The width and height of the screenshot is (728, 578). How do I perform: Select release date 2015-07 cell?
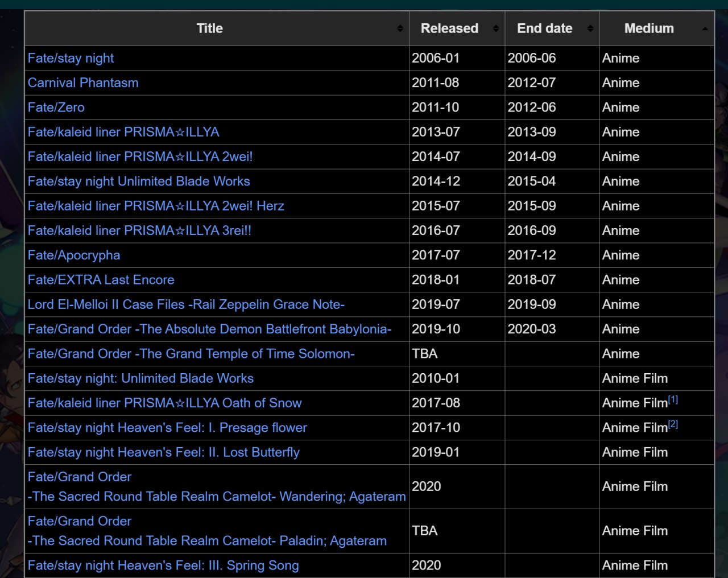[x=457, y=206]
